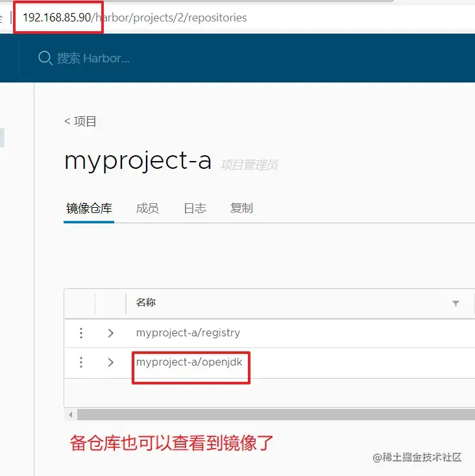Expand the myproject-a/openjdk row

[111, 362]
